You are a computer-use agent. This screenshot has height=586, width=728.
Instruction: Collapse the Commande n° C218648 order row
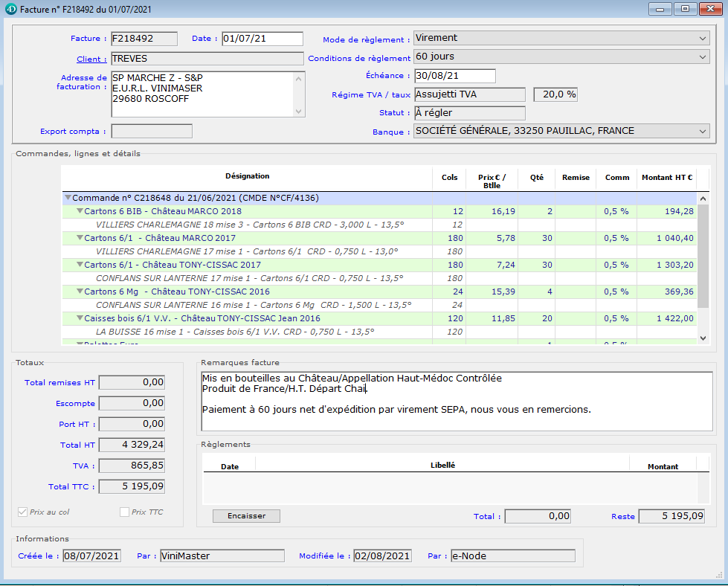pos(68,199)
